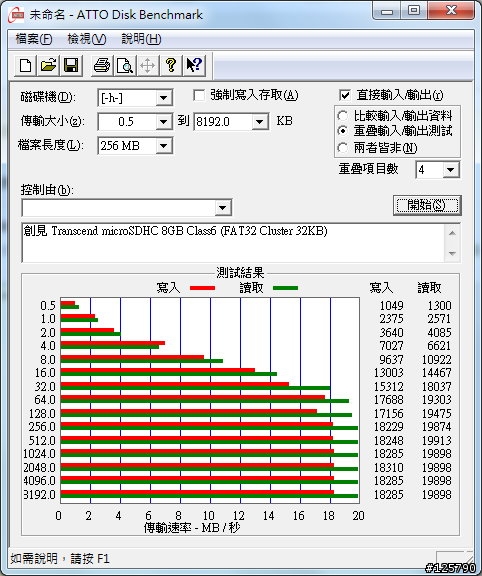Screen dimensions: 482x576
Task: Click the description box scroll up arrow
Action: (452, 233)
